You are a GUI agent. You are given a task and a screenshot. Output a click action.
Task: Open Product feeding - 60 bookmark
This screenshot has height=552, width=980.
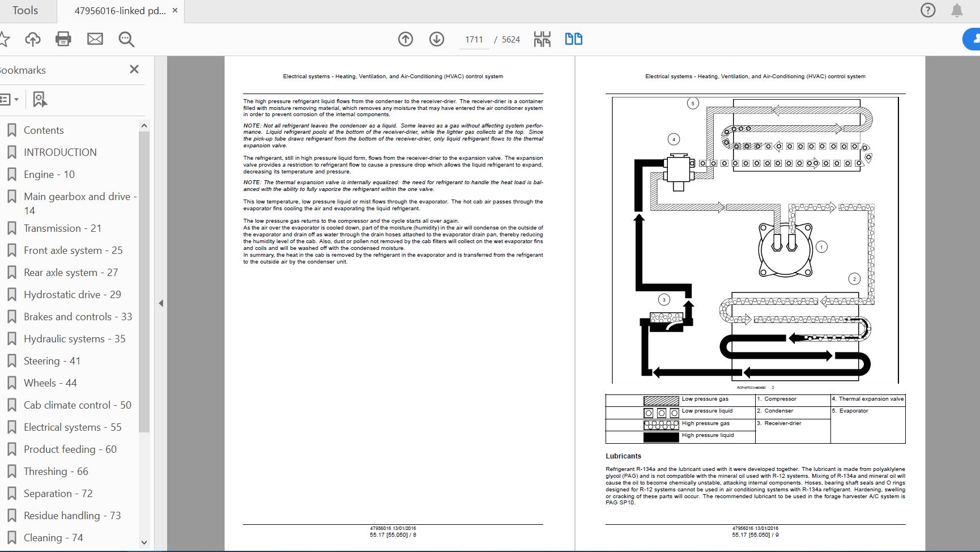70,449
